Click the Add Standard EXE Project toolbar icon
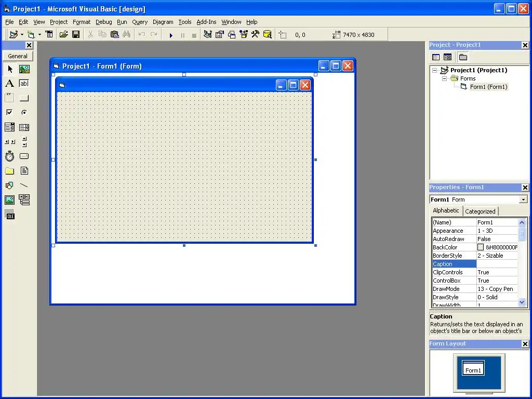The image size is (532, 399). coord(14,34)
